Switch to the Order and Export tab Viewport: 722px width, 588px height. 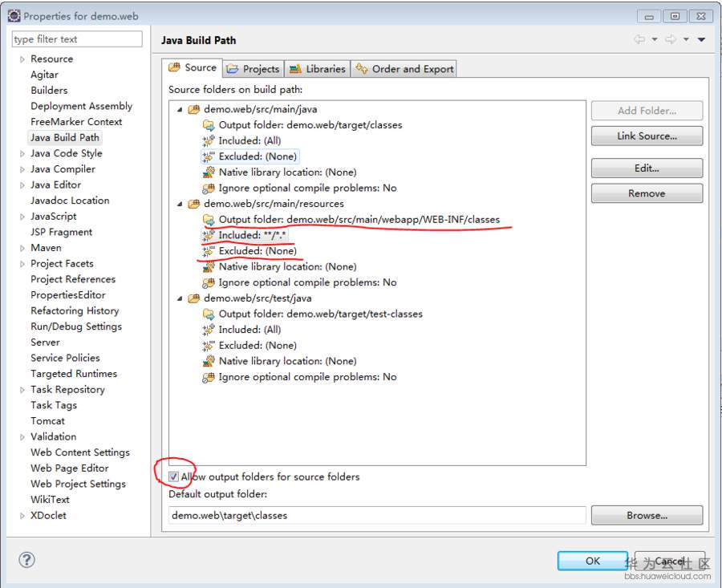coord(404,69)
